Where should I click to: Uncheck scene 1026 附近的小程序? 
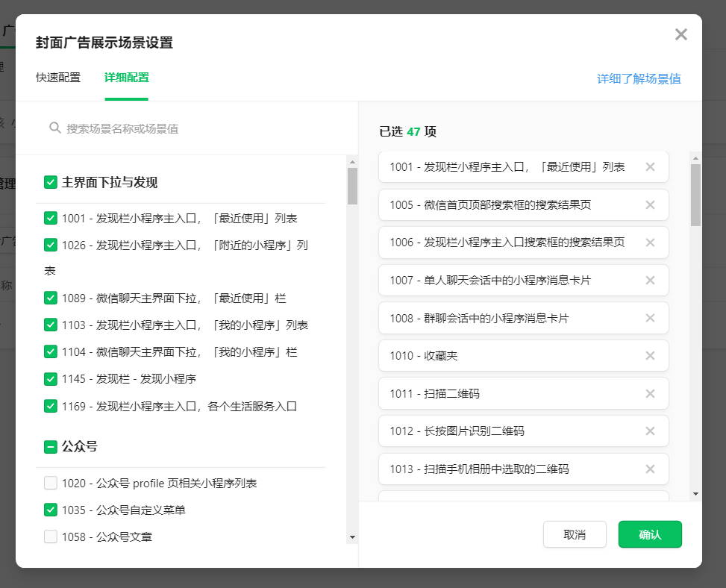(x=51, y=245)
